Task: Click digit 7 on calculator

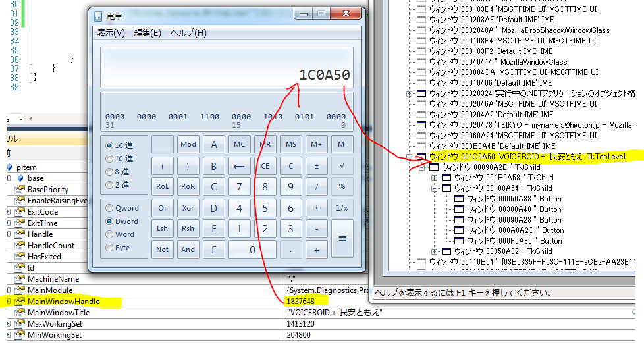Action: (x=240, y=186)
